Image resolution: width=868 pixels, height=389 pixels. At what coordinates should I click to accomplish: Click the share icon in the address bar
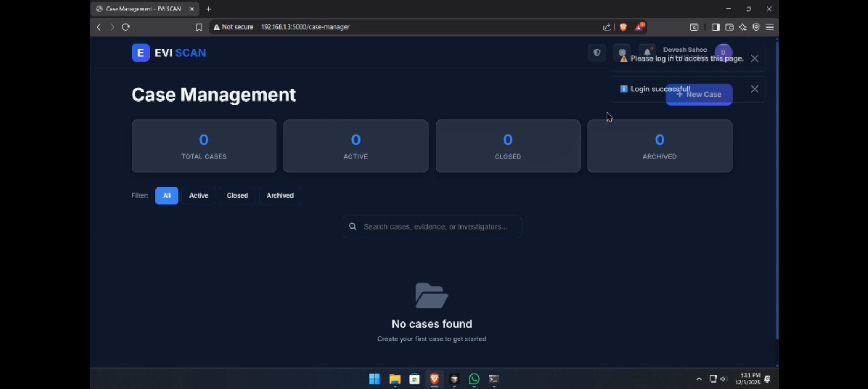[x=607, y=27]
